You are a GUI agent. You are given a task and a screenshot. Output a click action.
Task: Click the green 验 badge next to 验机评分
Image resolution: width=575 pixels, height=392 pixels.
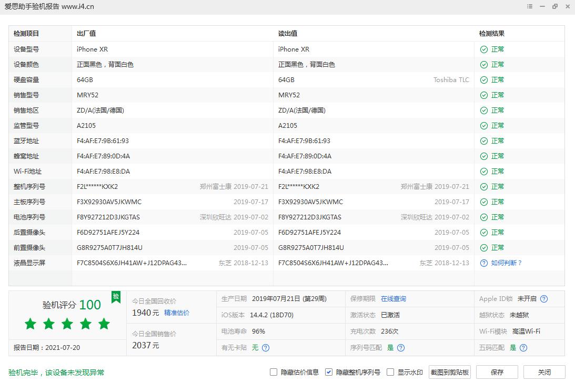116,297
